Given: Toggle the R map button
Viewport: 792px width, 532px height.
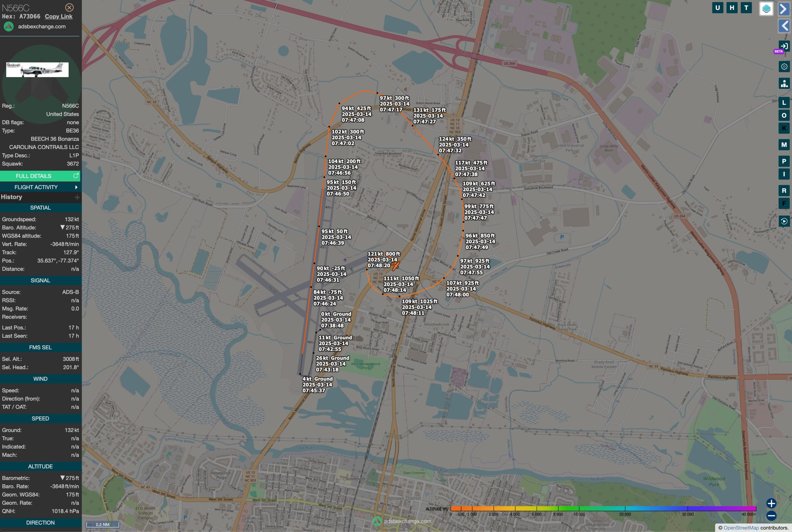Looking at the screenshot, I should click(x=784, y=191).
